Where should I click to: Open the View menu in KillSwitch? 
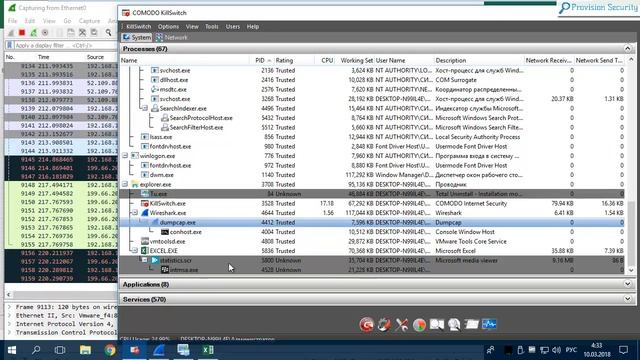click(192, 27)
